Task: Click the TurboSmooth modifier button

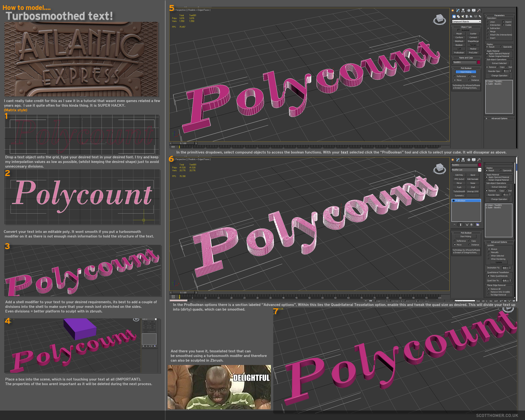Action: click(x=459, y=191)
